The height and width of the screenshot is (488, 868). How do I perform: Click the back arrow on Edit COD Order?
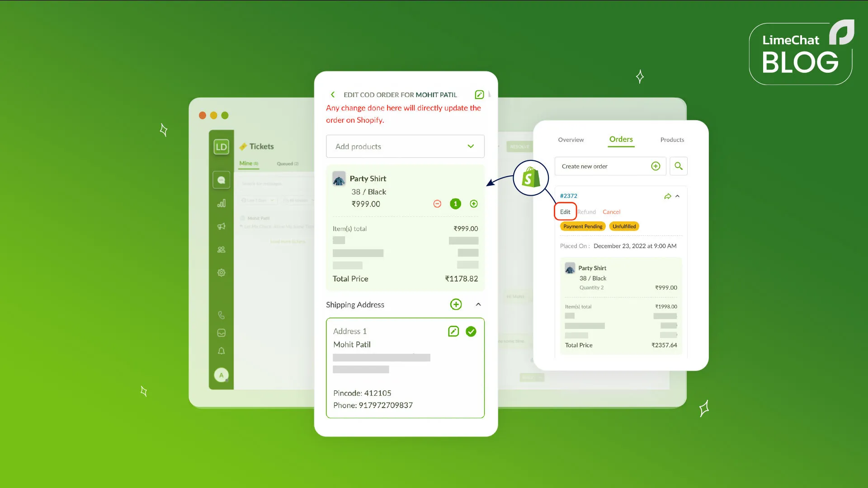tap(332, 95)
